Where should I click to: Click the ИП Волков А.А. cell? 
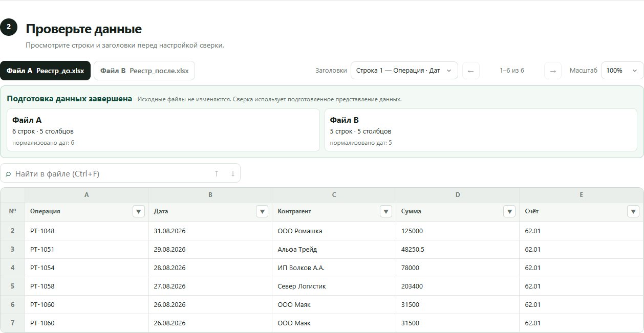click(334, 268)
